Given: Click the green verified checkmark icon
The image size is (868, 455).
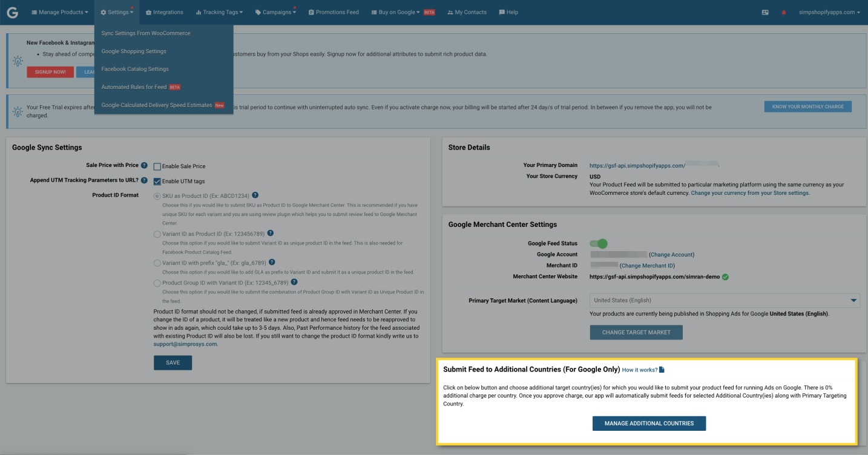Looking at the screenshot, I should pos(725,277).
